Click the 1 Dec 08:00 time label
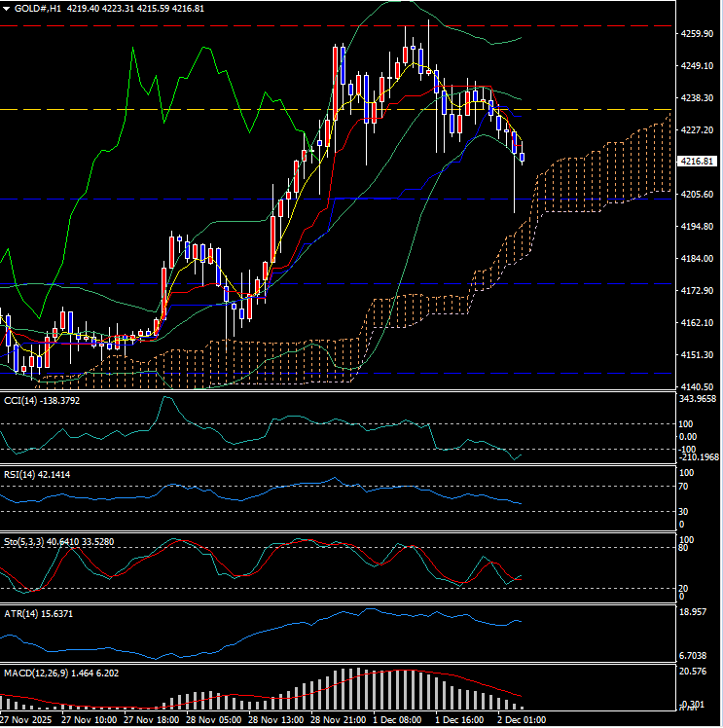 [397, 720]
